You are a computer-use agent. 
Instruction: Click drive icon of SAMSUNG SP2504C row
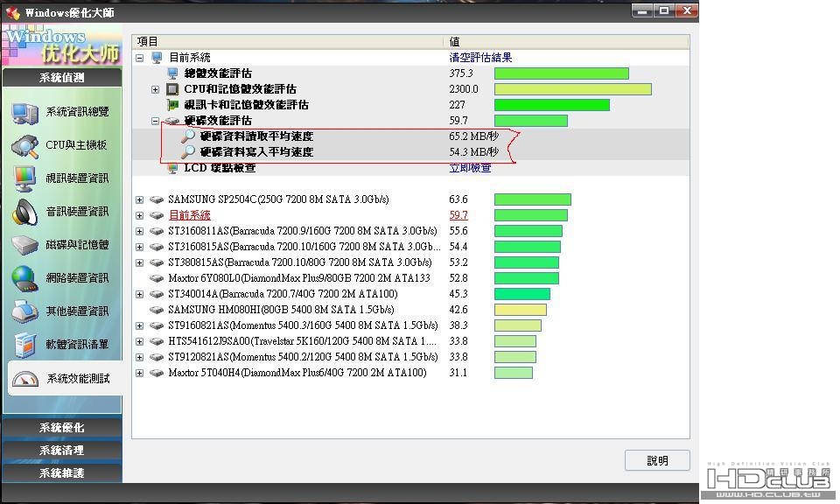click(157, 199)
